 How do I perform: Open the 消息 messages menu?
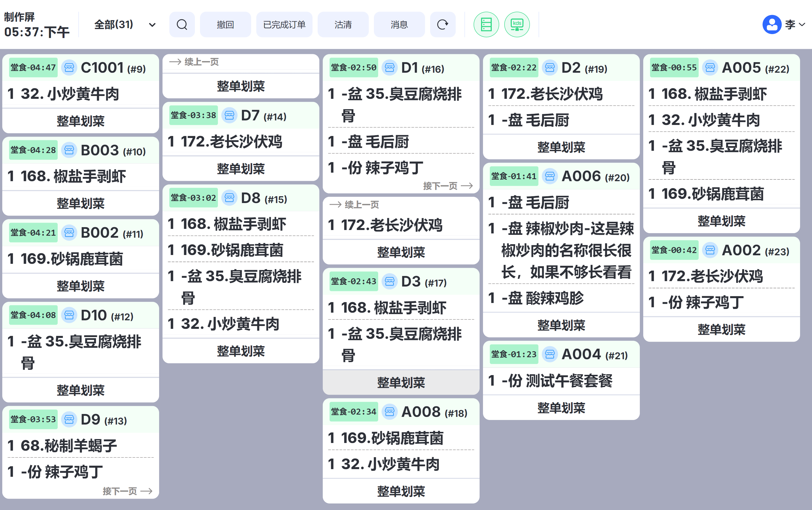click(399, 25)
